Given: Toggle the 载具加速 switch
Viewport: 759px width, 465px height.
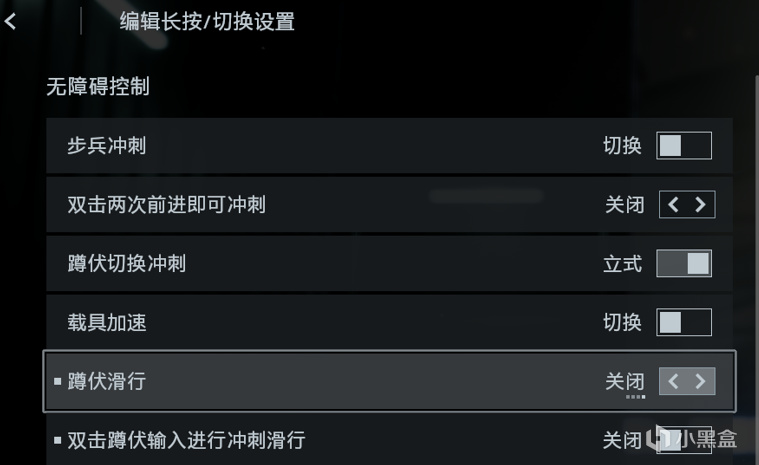Looking at the screenshot, I should tap(684, 322).
